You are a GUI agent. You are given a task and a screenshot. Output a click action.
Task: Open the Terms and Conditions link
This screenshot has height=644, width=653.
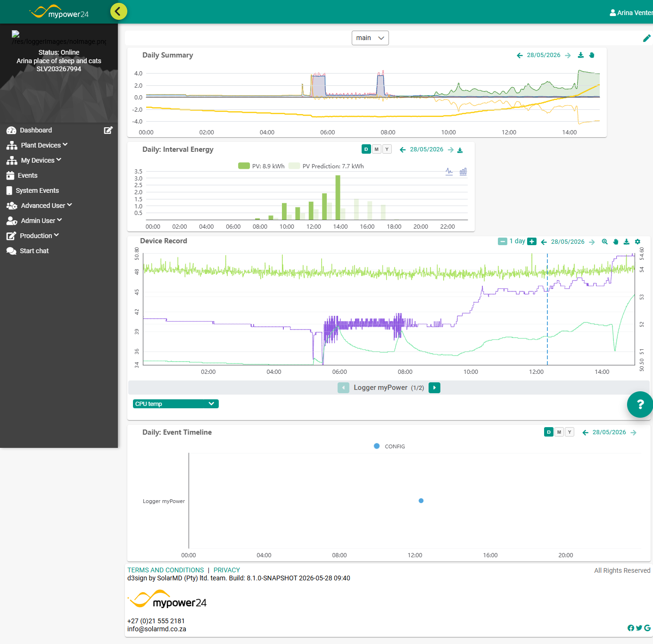tap(165, 570)
